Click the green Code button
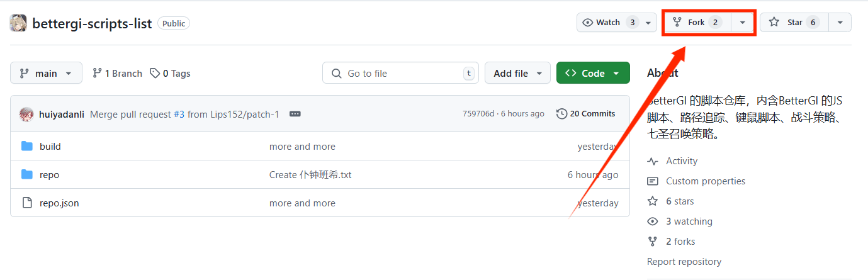Image resolution: width=868 pixels, height=280 pixels. point(592,74)
